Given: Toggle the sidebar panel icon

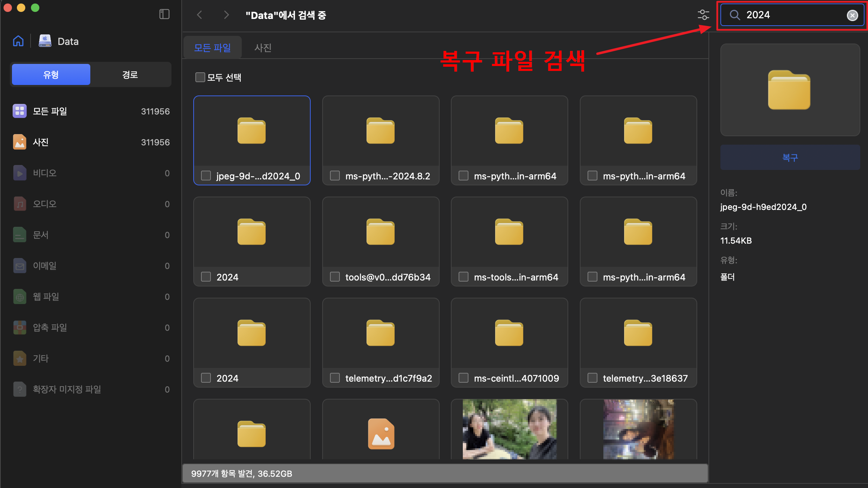Looking at the screenshot, I should click(x=164, y=14).
